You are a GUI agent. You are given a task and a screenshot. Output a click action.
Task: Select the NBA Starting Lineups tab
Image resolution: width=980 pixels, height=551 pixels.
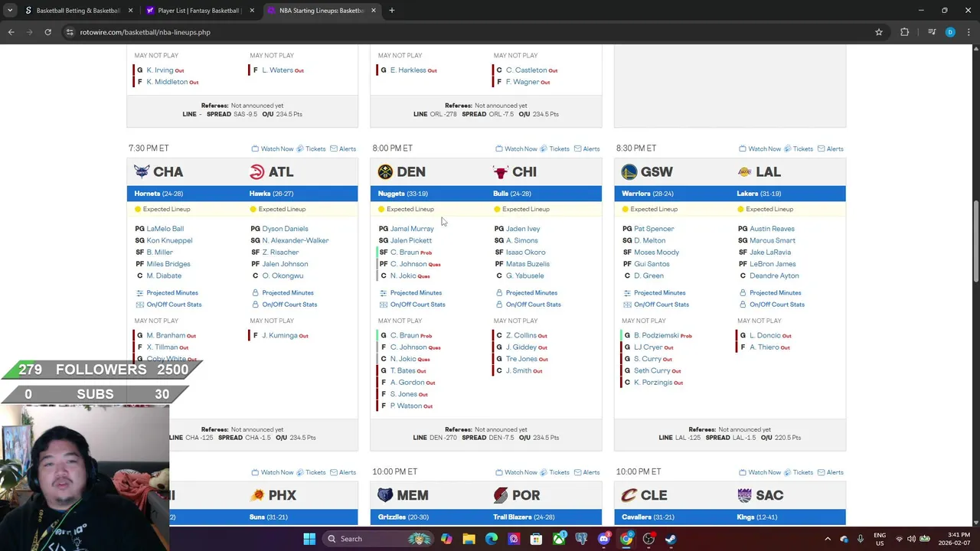[321, 11]
